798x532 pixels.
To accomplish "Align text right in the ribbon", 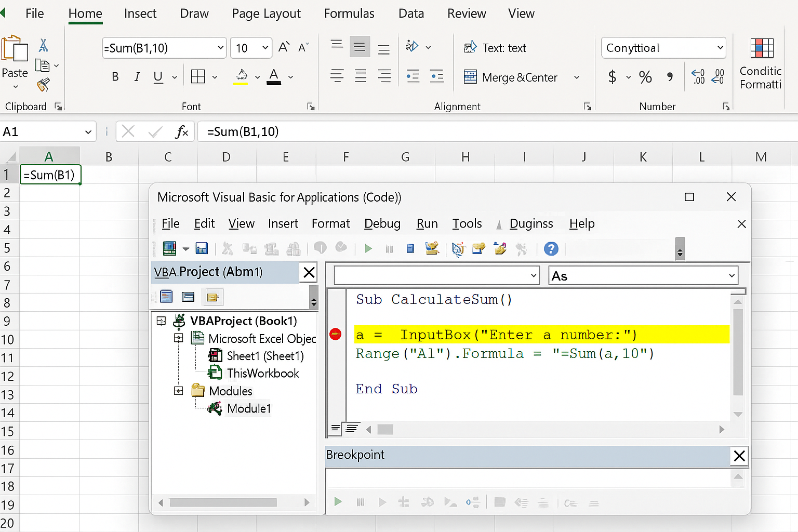I will [x=384, y=76].
